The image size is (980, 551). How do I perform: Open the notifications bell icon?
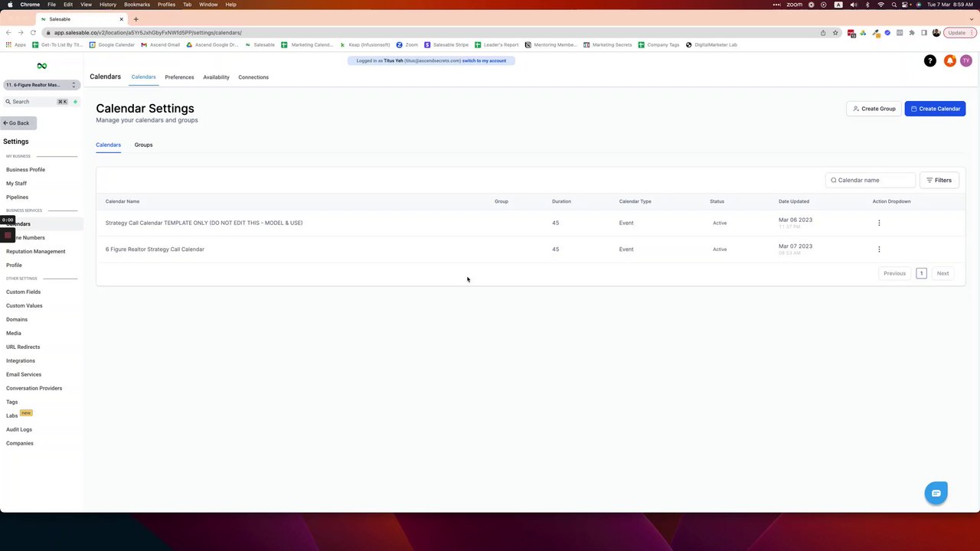pyautogui.click(x=949, y=60)
